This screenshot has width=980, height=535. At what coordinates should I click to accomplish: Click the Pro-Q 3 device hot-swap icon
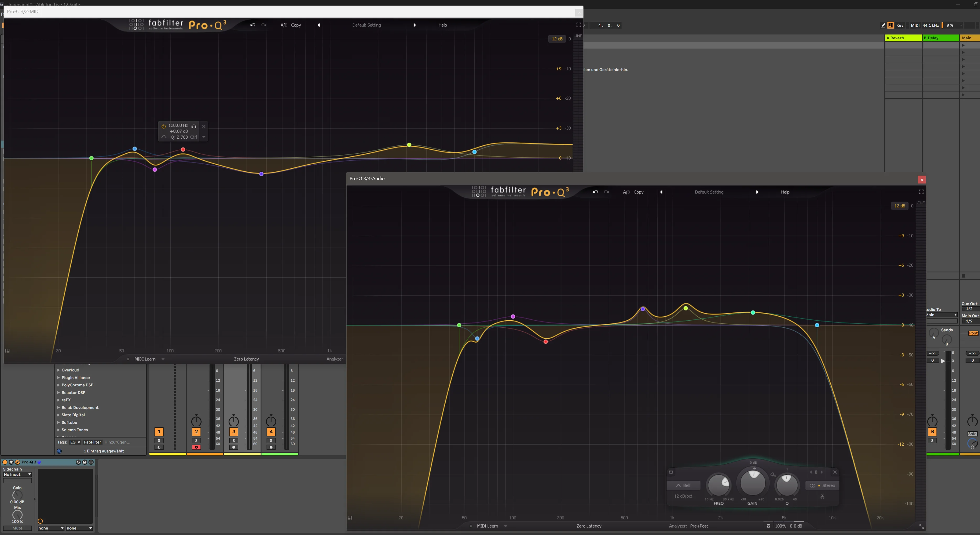click(78, 462)
